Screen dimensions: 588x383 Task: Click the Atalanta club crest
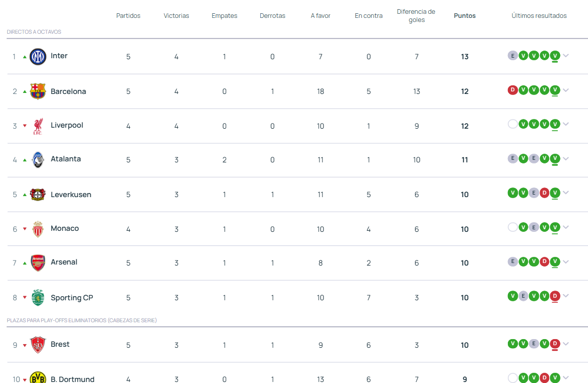pyautogui.click(x=38, y=159)
